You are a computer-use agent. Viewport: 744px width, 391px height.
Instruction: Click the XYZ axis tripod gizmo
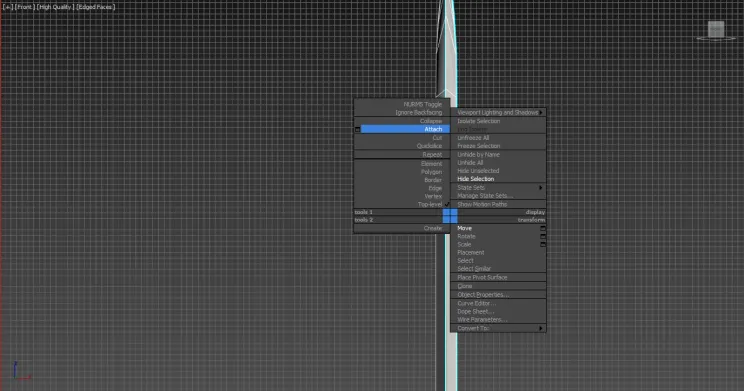pos(20,371)
